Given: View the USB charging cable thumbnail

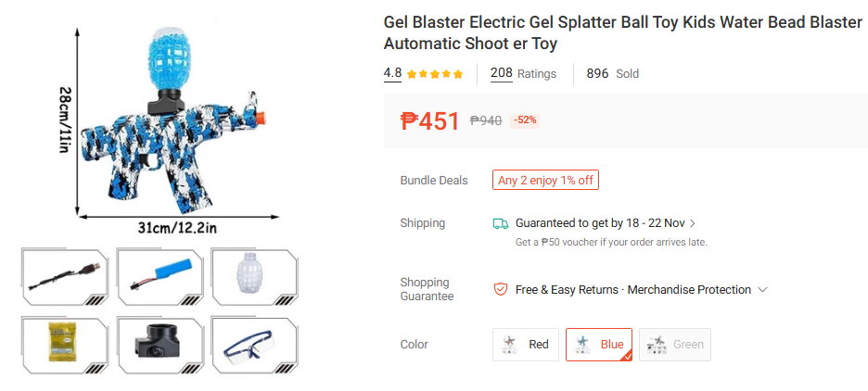Looking at the screenshot, I should click(65, 276).
